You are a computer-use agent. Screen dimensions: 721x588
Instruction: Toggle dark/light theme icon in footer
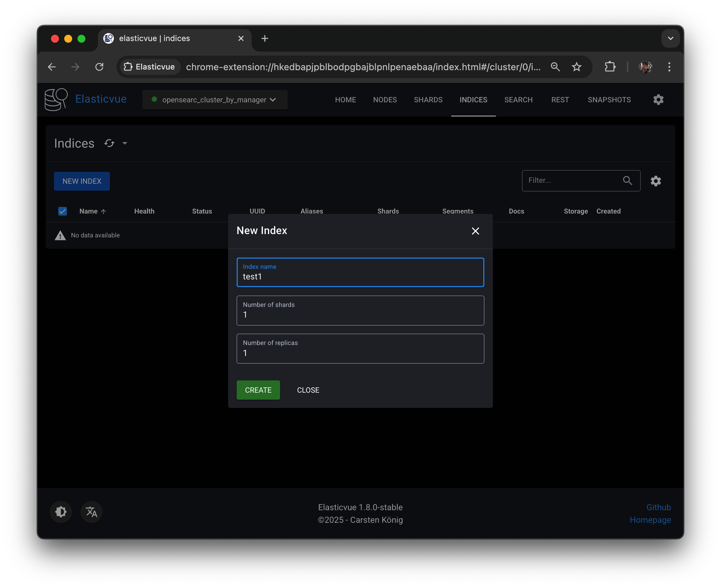pyautogui.click(x=61, y=512)
